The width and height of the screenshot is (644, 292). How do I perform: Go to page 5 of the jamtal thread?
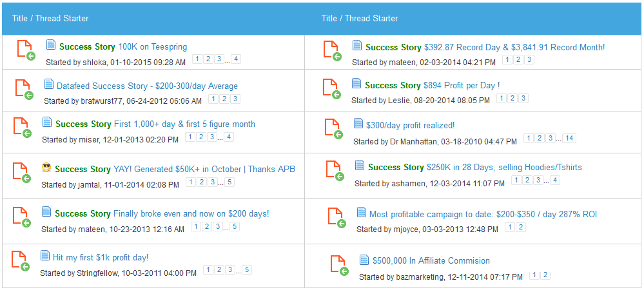[229, 182]
